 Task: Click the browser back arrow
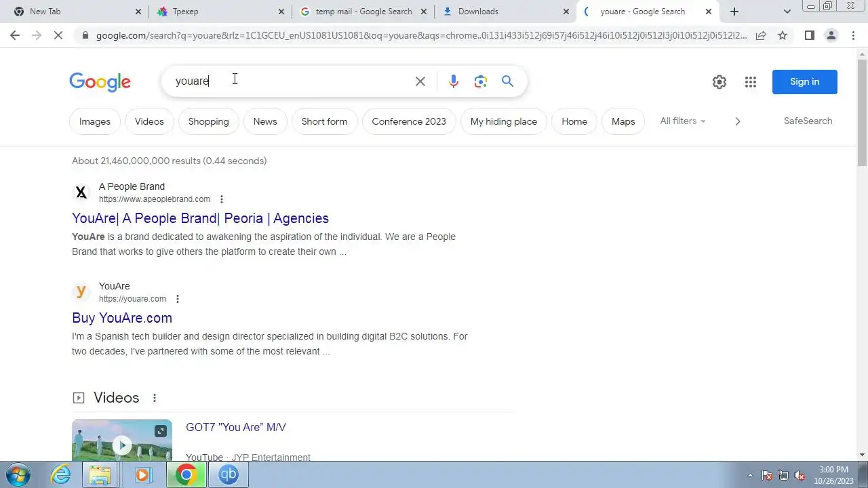click(15, 35)
